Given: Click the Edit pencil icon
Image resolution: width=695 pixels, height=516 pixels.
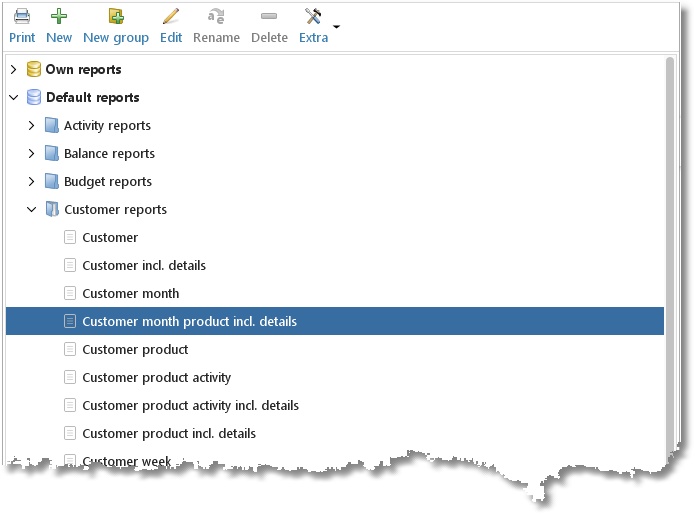Looking at the screenshot, I should point(171,16).
